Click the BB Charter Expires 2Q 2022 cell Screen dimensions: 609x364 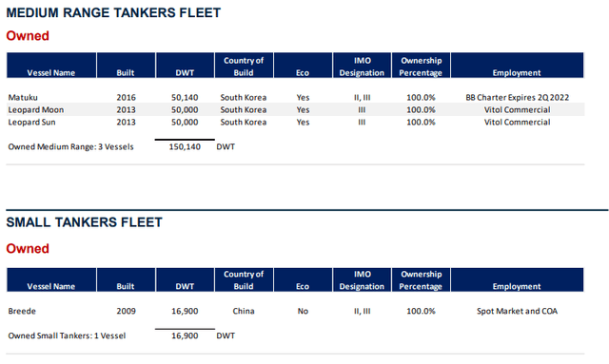click(518, 97)
